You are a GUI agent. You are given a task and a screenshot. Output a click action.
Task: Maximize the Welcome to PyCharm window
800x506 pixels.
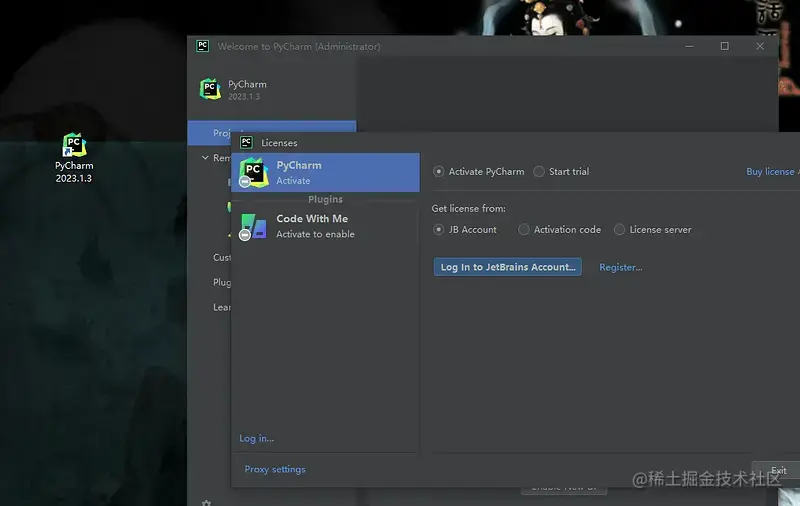[724, 46]
